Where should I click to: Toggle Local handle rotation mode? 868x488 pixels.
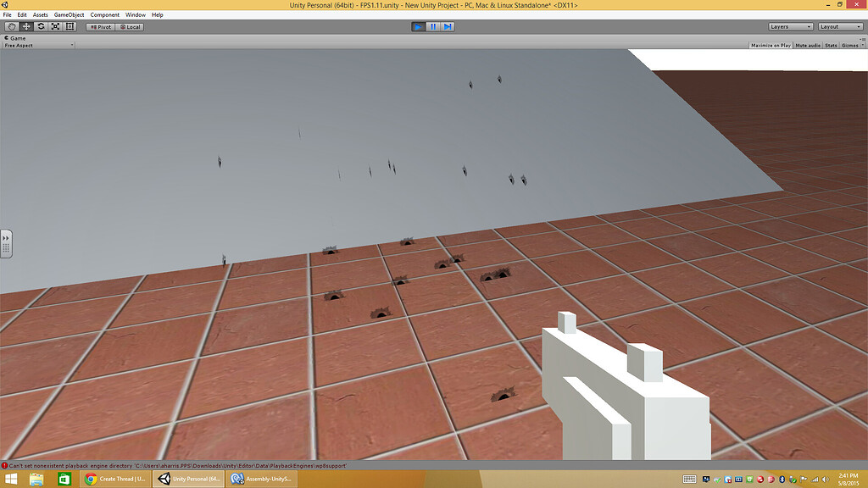coord(129,26)
